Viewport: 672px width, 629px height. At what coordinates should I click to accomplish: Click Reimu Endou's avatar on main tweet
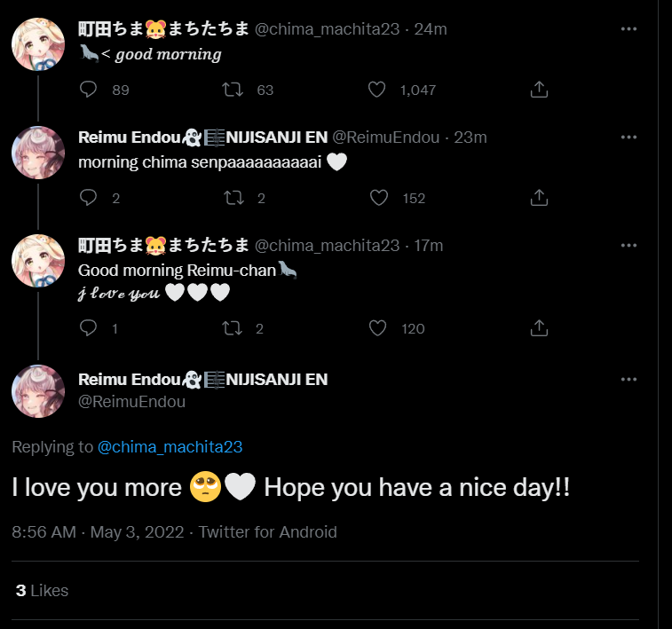38,390
